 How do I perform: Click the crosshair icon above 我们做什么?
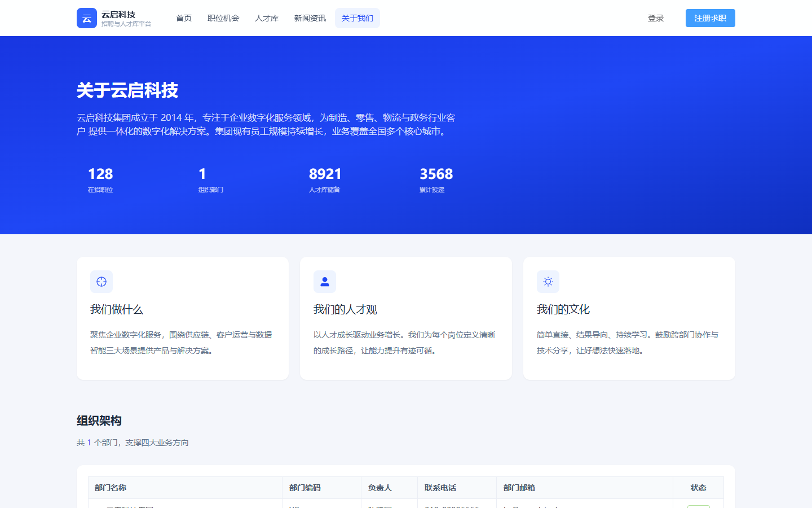101,282
